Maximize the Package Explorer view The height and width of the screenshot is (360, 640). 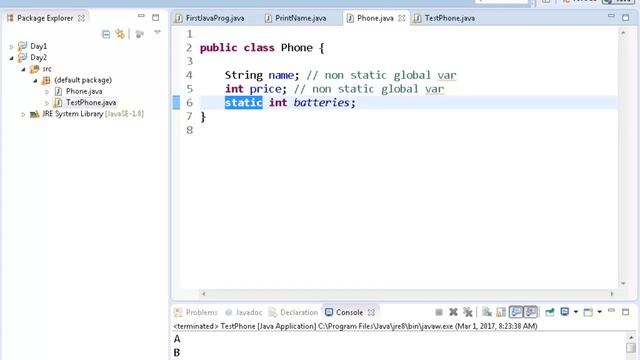coord(156,18)
